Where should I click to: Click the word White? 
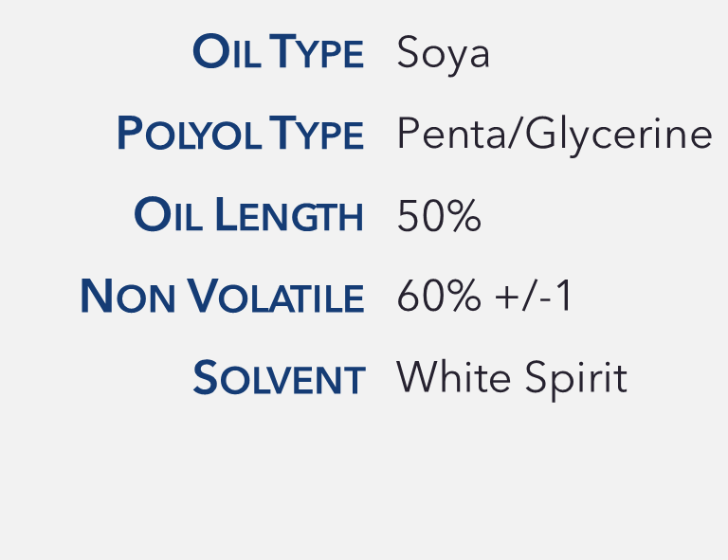tap(451, 379)
